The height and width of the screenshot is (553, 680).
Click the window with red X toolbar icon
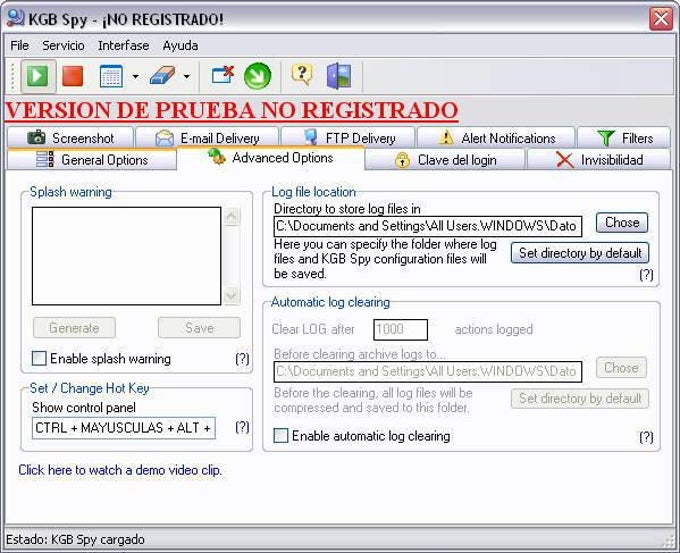click(222, 75)
